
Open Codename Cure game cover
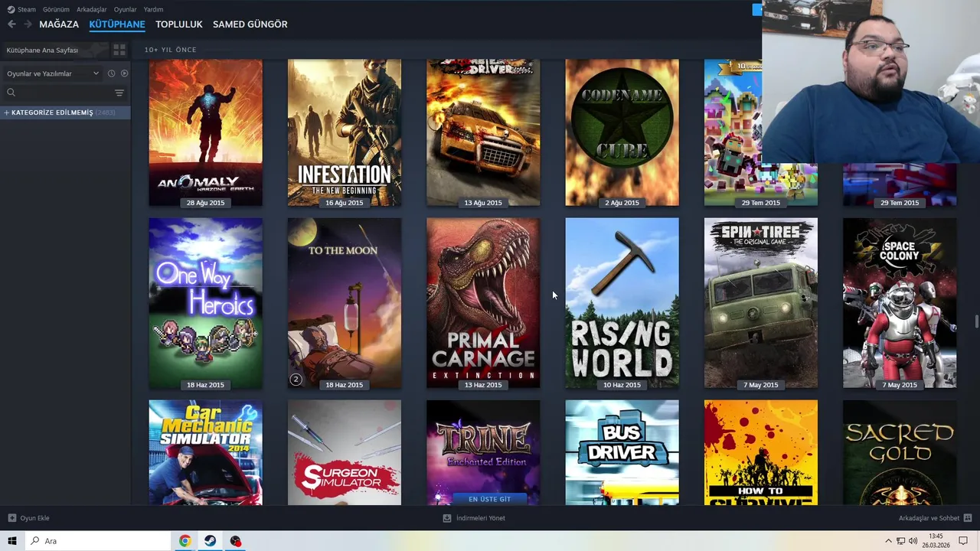622,132
